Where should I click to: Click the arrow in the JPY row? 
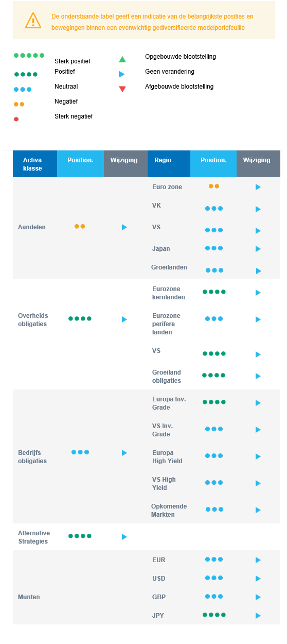258,616
